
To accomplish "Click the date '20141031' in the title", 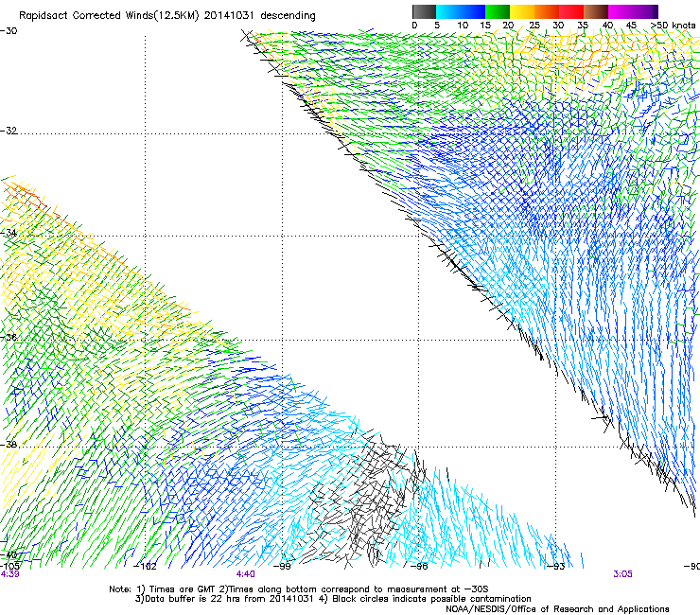I will (229, 16).
